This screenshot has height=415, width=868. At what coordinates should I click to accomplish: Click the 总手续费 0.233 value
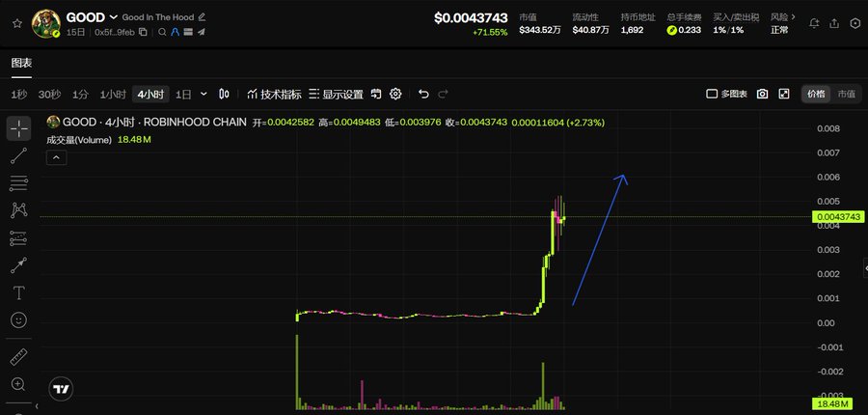[x=684, y=30]
